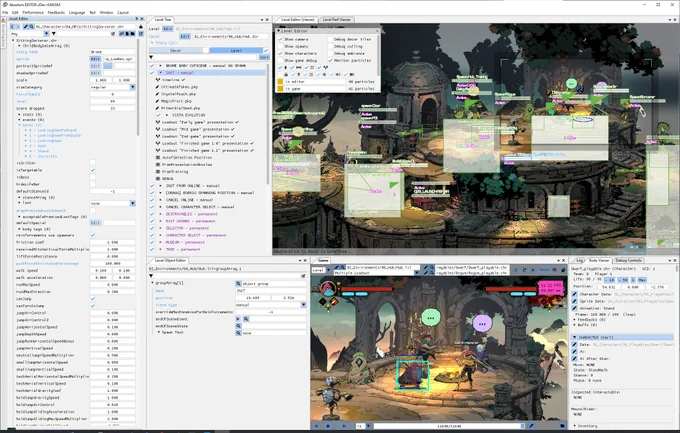The image size is (680, 433).
Task: Expand the stats (X) tree node
Action: coord(20,115)
